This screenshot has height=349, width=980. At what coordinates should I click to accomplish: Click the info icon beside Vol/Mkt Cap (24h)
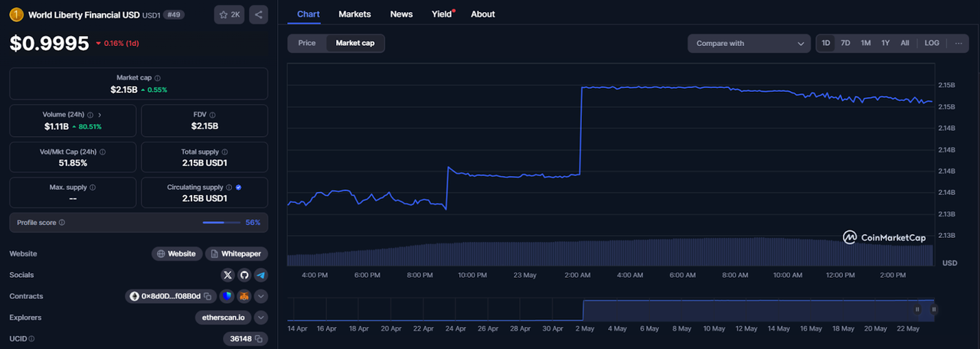103,152
